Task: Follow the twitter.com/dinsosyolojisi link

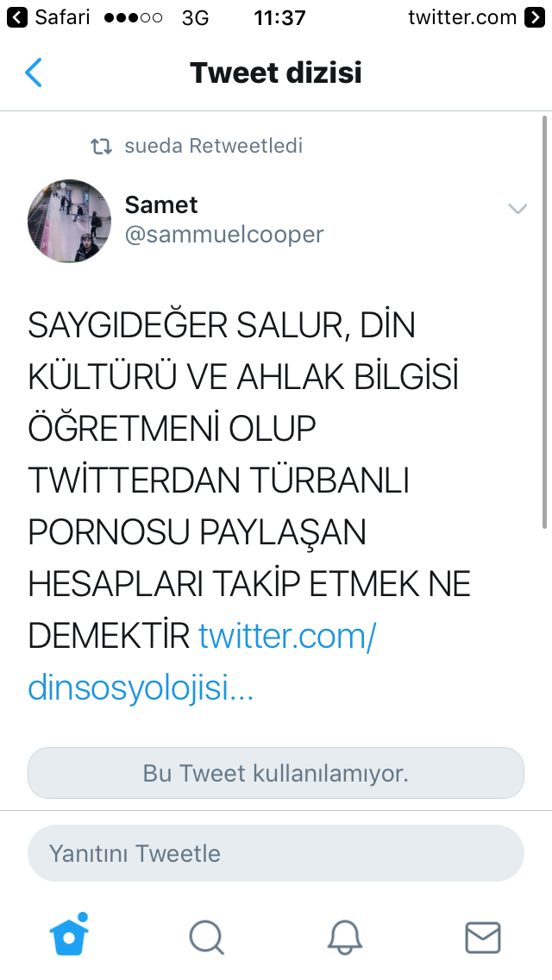Action: tap(201, 663)
